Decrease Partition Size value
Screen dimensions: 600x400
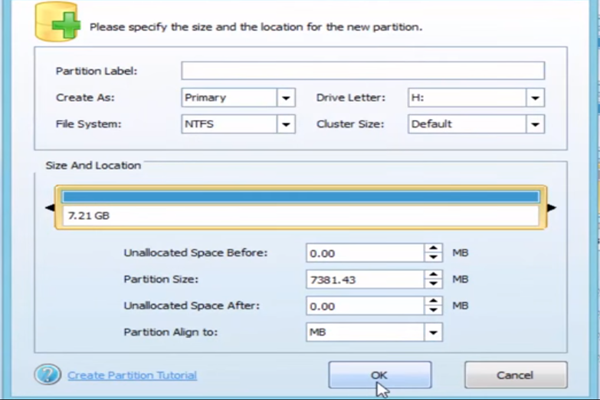tap(433, 284)
